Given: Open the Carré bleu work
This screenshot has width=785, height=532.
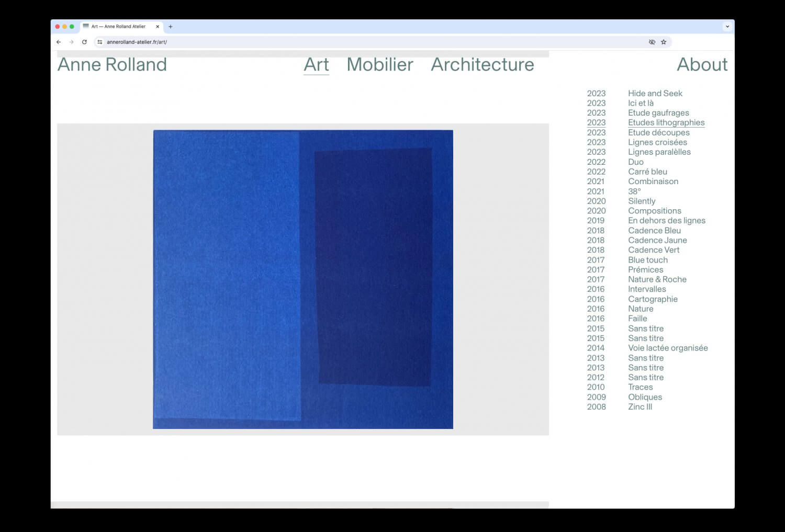Looking at the screenshot, I should click(x=648, y=172).
